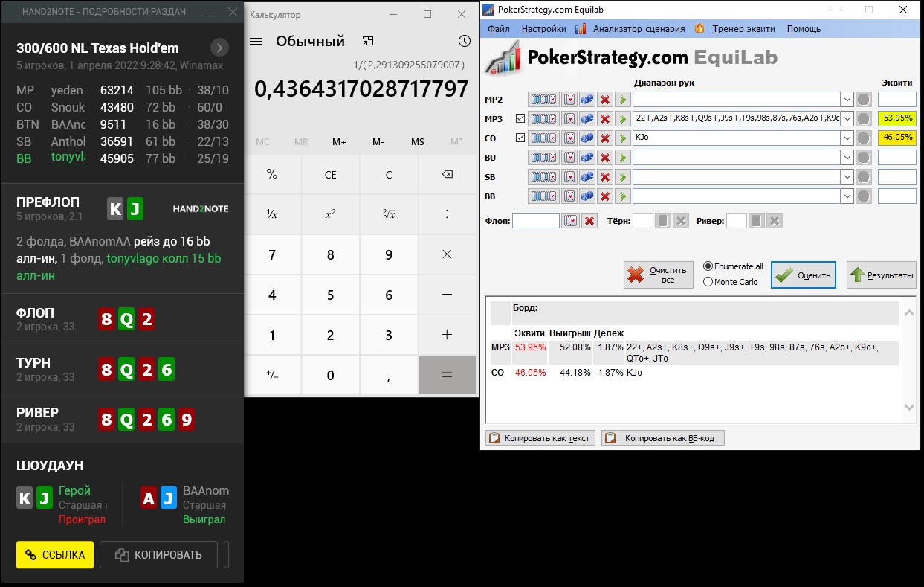Clear the CO range with the red X
Viewport: 924px width, 587px height.
pos(605,138)
